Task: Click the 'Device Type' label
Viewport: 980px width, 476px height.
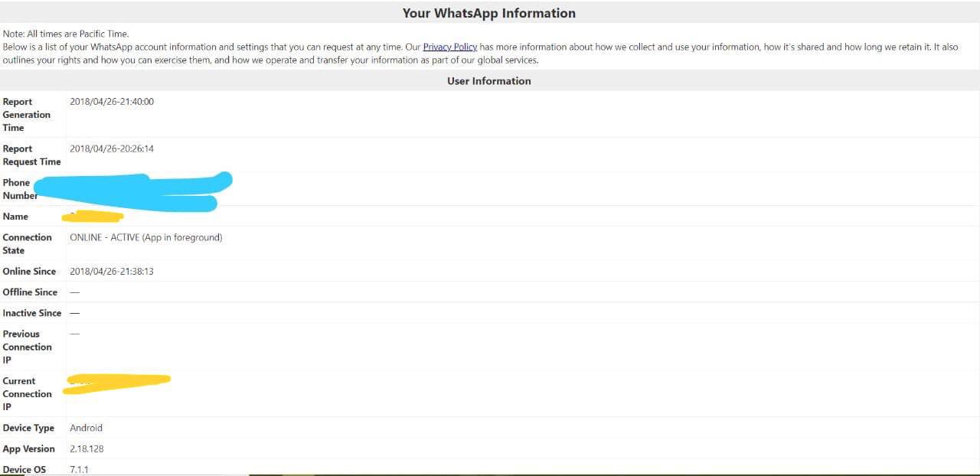Action: pos(28,428)
